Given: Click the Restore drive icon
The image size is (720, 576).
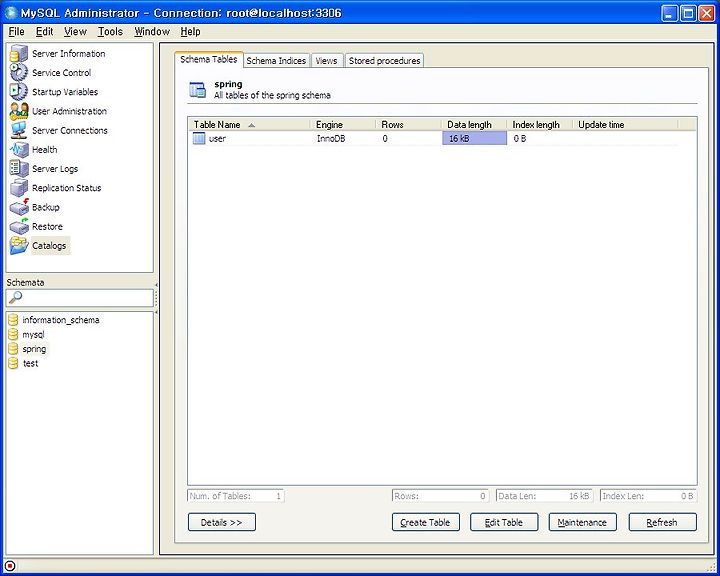Looking at the screenshot, I should (19, 226).
